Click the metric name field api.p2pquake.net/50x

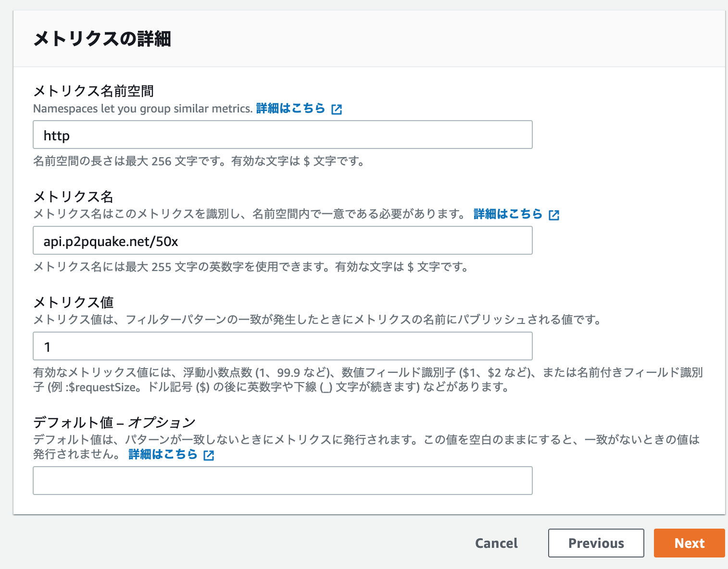(x=283, y=240)
